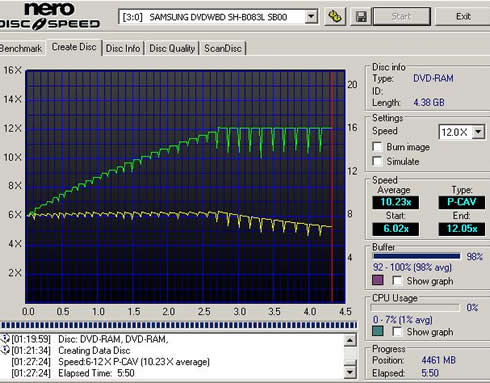Open the SAMSUNG drive selection dropdown
Viewport: 490px width, 383px height.
[x=311, y=16]
